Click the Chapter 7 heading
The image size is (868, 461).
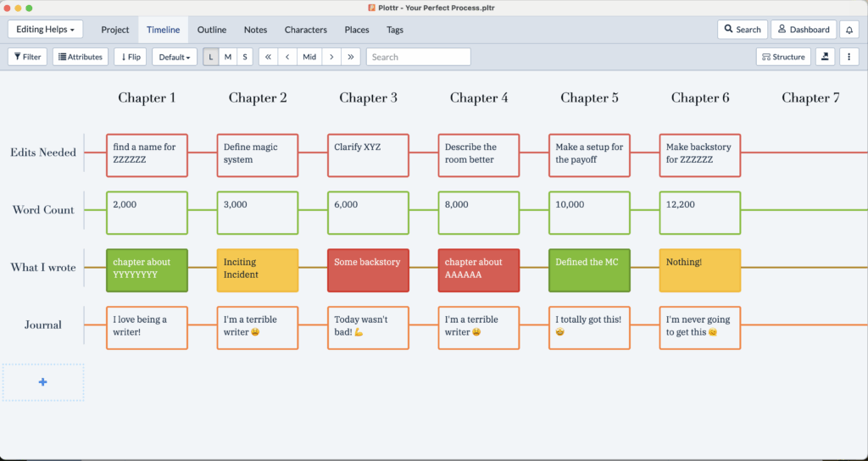pos(810,98)
